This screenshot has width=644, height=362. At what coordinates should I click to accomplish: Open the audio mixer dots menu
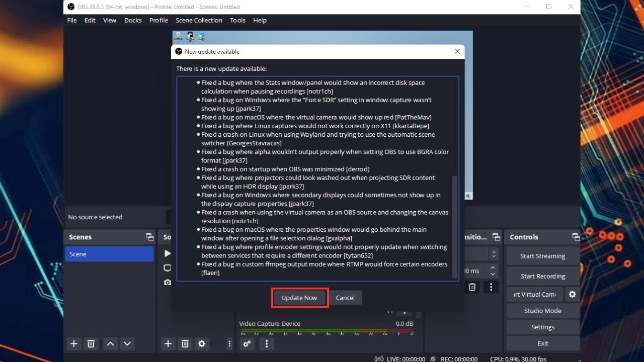(267, 343)
